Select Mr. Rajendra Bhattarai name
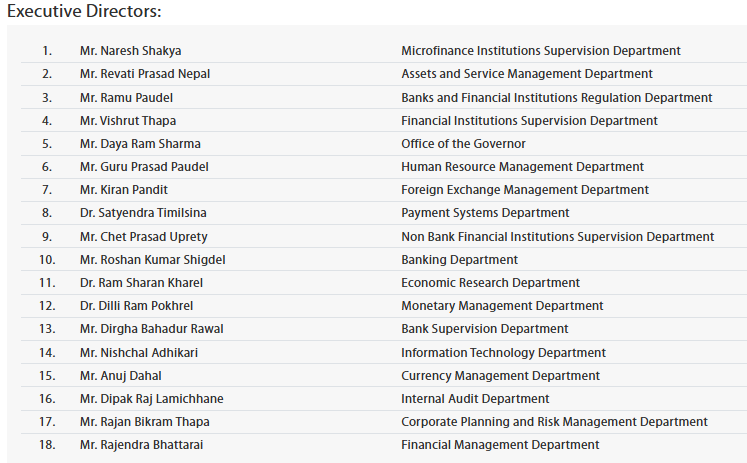Image resolution: width=747 pixels, height=463 pixels. click(141, 445)
